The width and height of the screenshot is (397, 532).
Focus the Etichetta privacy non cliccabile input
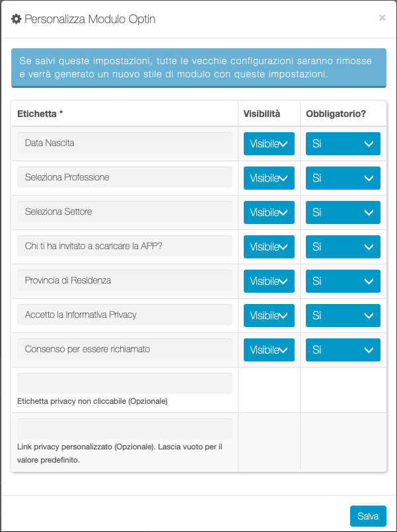(x=125, y=383)
